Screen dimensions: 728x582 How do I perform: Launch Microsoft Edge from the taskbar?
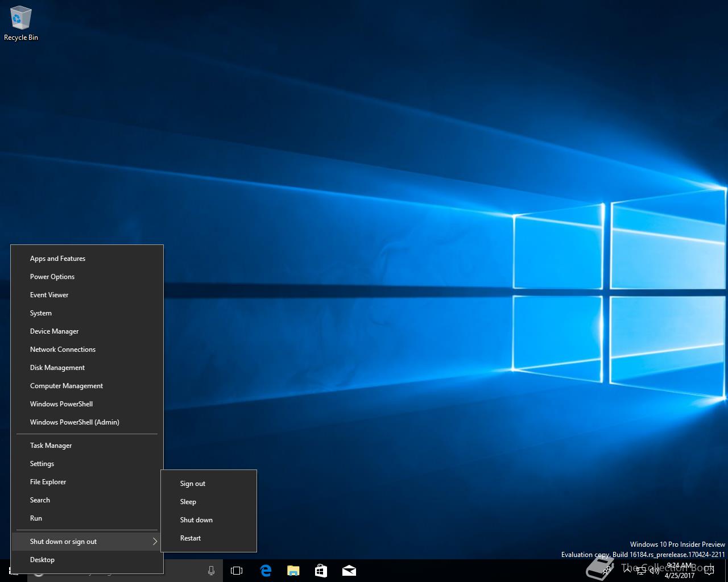265,571
